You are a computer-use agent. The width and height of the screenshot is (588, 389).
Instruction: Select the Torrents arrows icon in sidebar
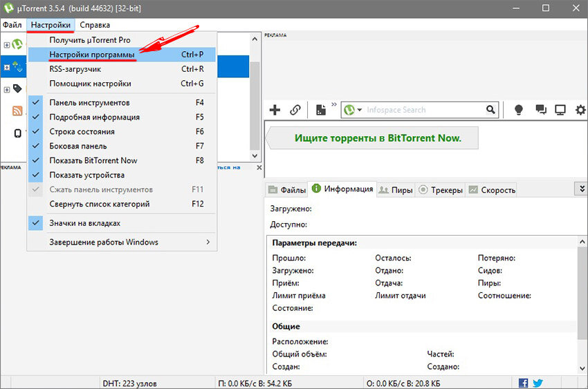coord(17,67)
